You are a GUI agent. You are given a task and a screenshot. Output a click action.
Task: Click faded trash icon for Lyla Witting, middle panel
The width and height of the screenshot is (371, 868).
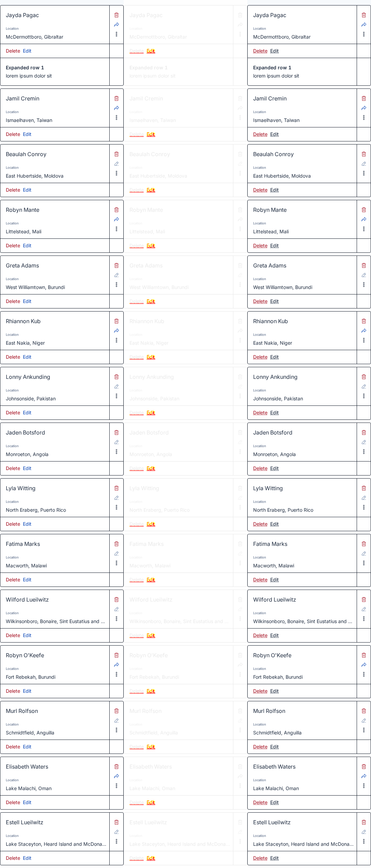[240, 488]
